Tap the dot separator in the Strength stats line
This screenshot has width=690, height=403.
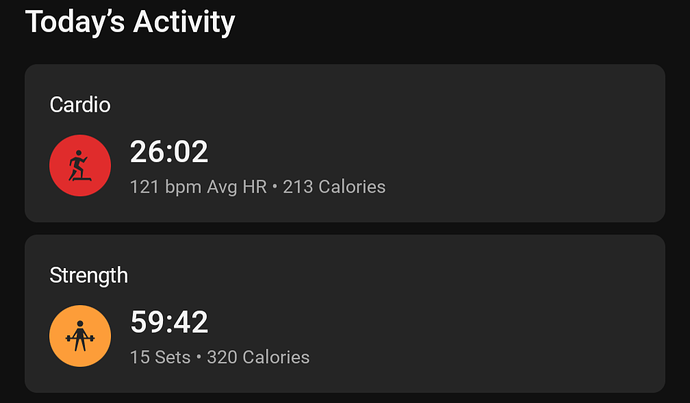[x=199, y=358]
